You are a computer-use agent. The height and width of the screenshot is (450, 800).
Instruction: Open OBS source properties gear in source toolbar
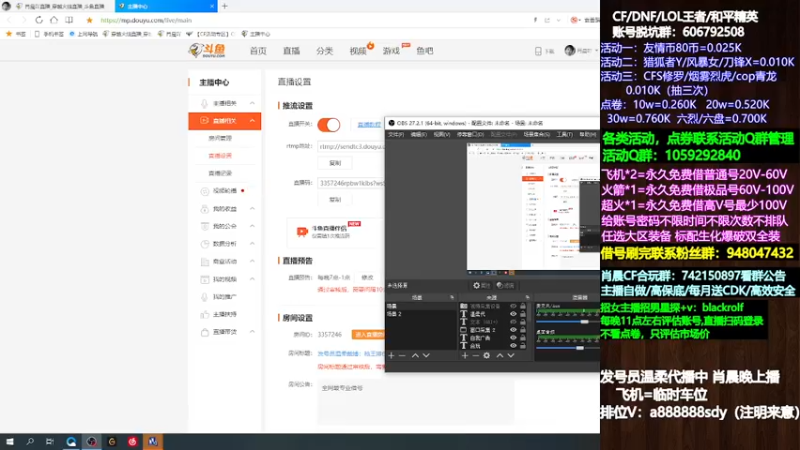(487, 356)
